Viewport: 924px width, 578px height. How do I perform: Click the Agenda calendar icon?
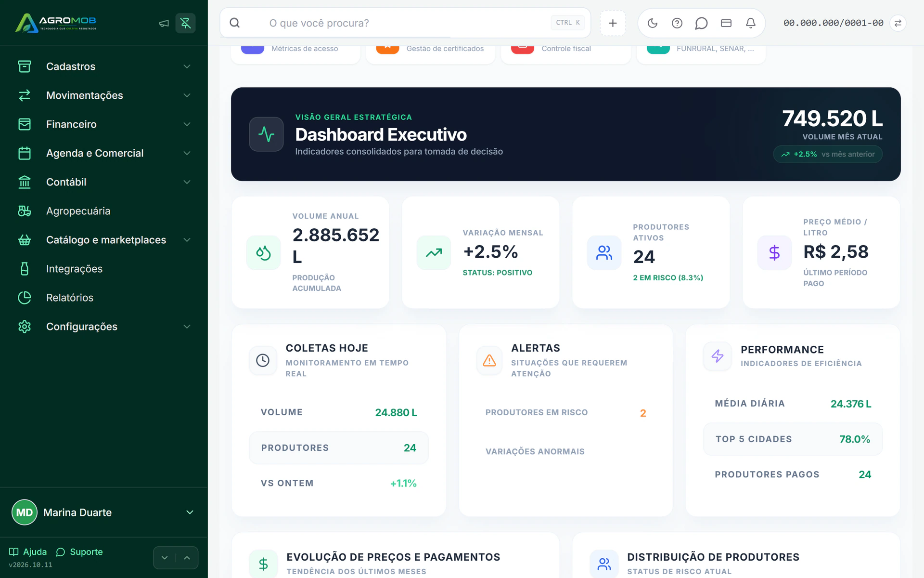[x=25, y=153]
